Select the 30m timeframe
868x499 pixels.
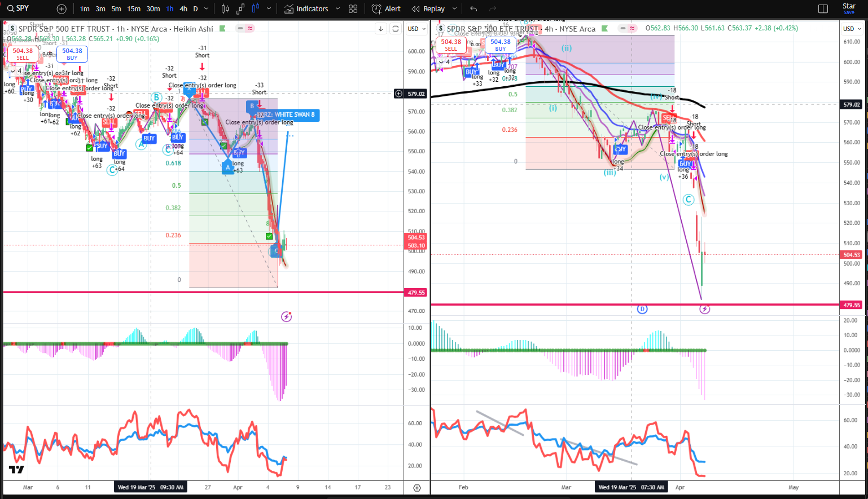point(153,9)
